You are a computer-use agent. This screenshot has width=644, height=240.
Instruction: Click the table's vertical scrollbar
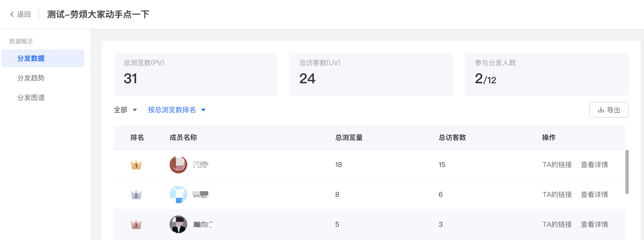627,172
